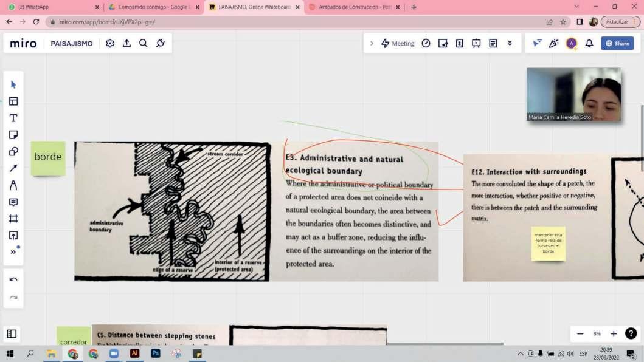The height and width of the screenshot is (362, 644).
Task: Start a Meeting
Action: point(398,44)
